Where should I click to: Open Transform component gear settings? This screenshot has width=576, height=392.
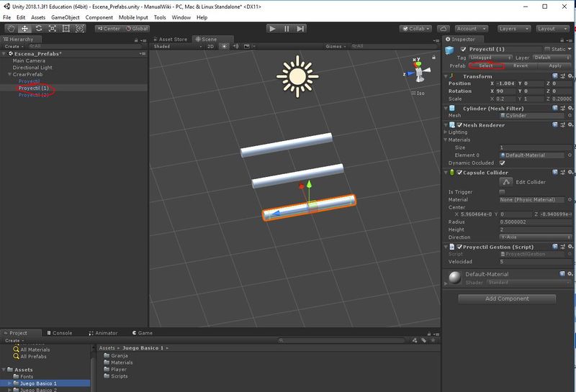(570, 76)
